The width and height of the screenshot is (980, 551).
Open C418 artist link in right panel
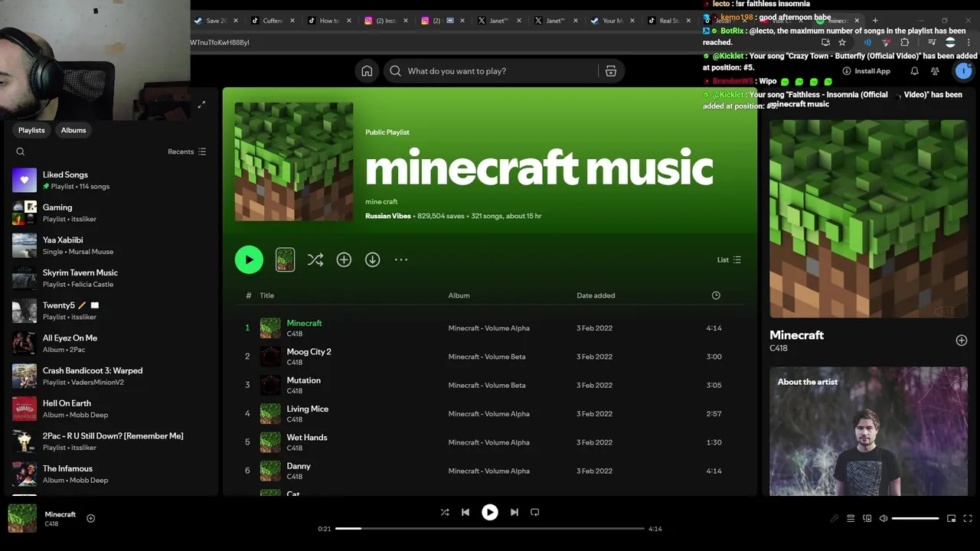pyautogui.click(x=778, y=348)
